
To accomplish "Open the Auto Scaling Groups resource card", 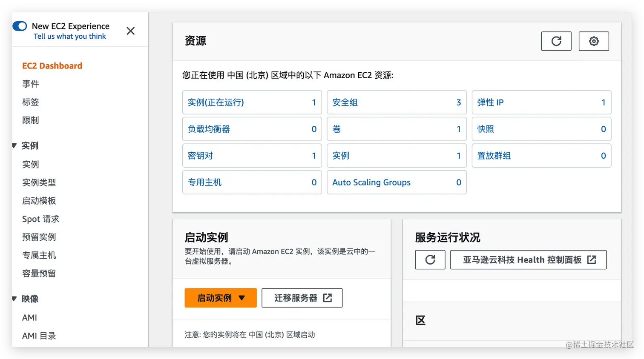I will pos(397,182).
